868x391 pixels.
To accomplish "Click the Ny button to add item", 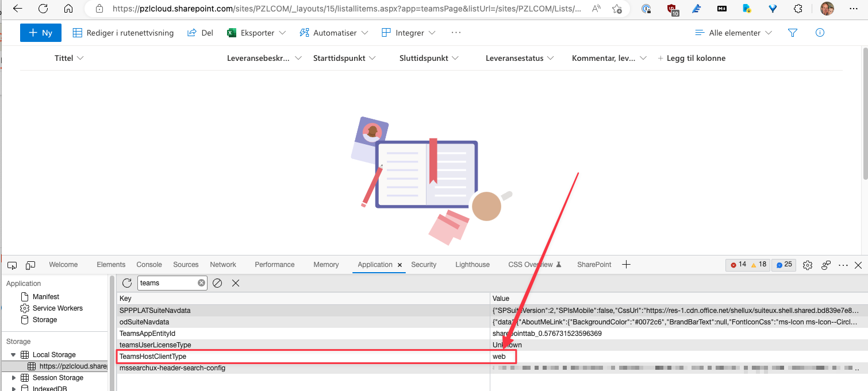I will [x=41, y=33].
